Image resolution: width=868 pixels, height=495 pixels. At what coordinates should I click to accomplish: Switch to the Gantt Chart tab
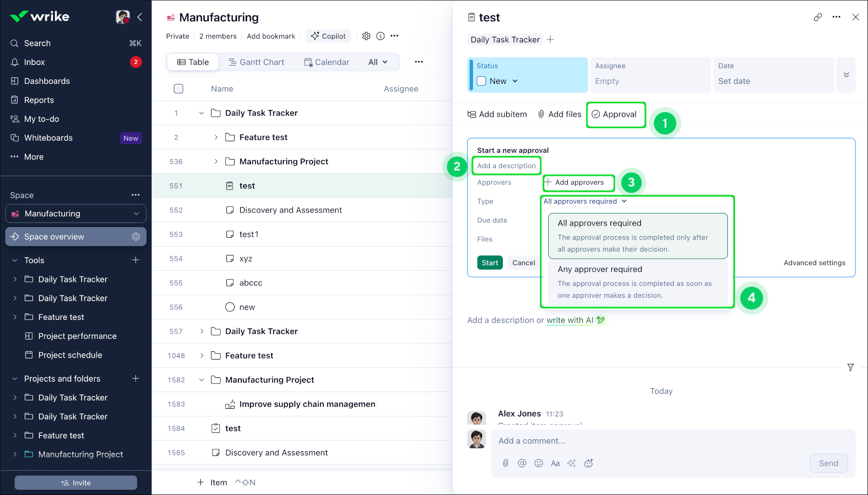pos(257,62)
